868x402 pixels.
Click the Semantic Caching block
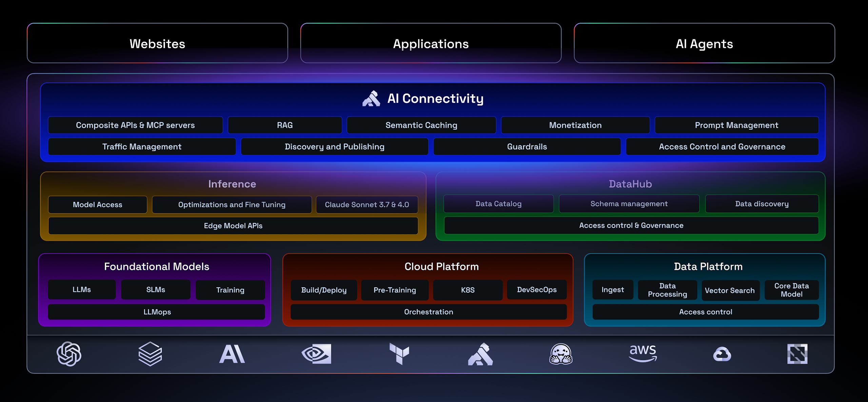click(421, 125)
